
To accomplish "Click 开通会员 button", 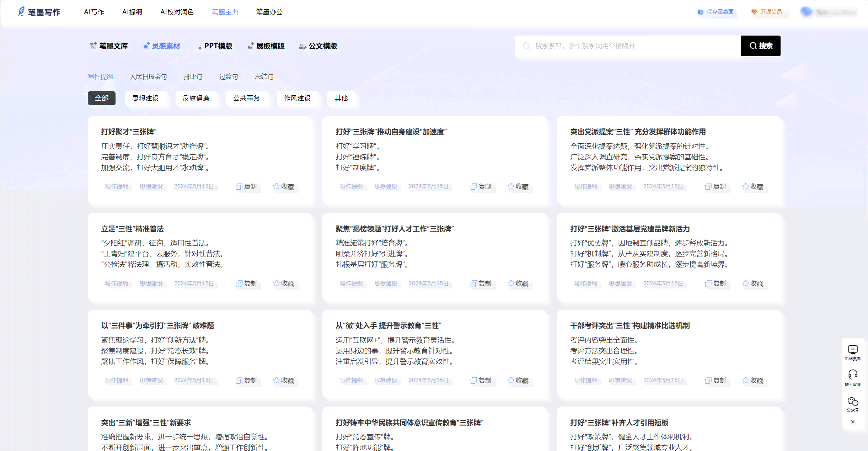I will pos(767,12).
